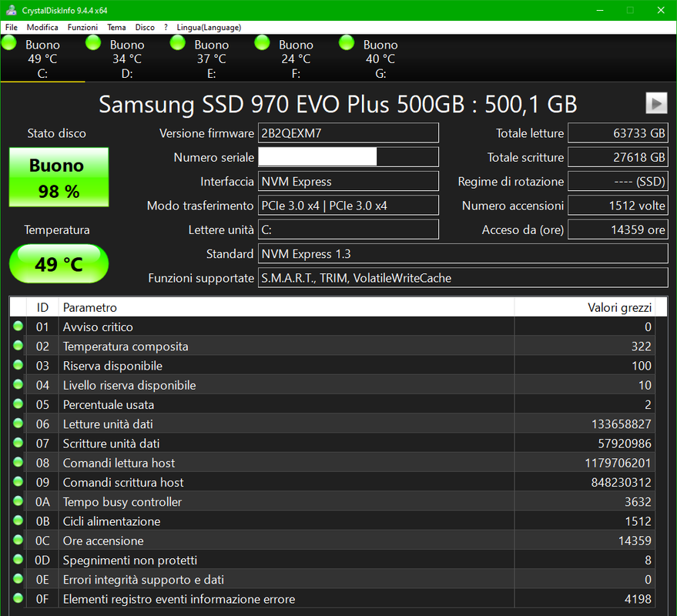Screen dimensions: 677x616
Task: Select the D: drive tab at 34 °C
Action: [127, 59]
